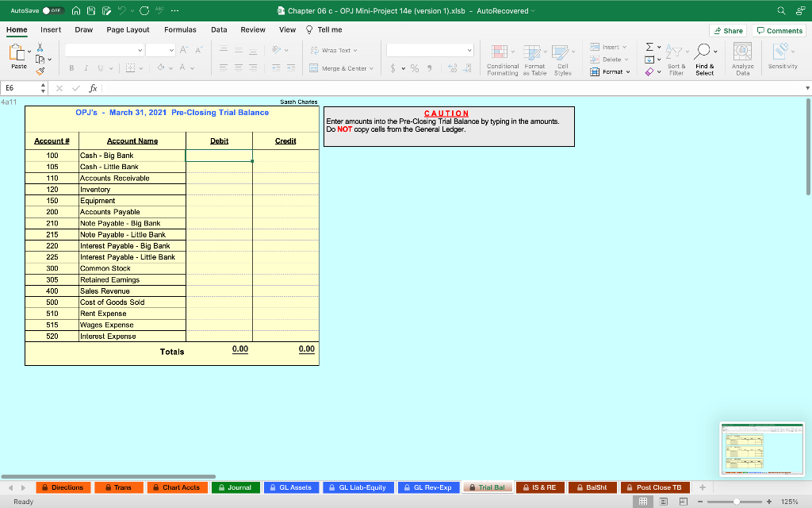Image resolution: width=812 pixels, height=508 pixels.
Task: Open the View ribbon tab
Action: (287, 30)
